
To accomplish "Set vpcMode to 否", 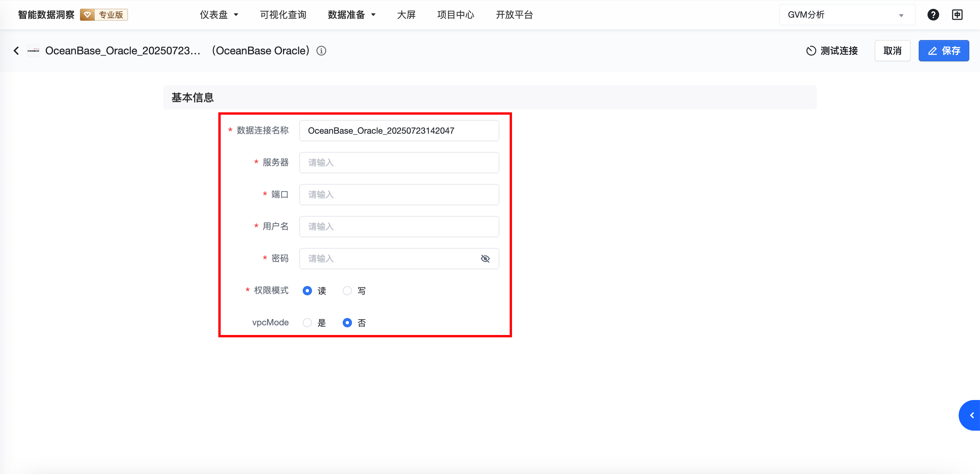I will (347, 323).
